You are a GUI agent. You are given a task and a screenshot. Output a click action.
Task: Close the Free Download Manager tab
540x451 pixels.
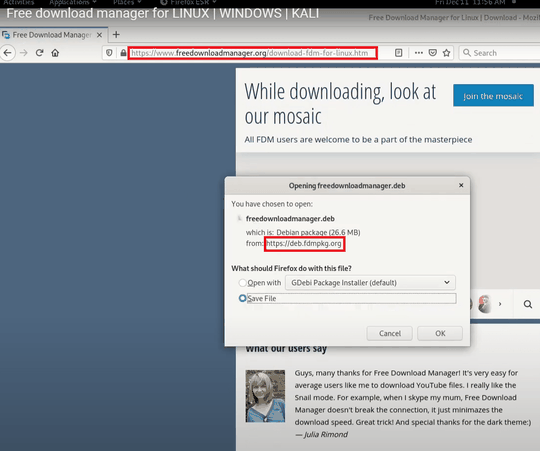pyautogui.click(x=99, y=35)
